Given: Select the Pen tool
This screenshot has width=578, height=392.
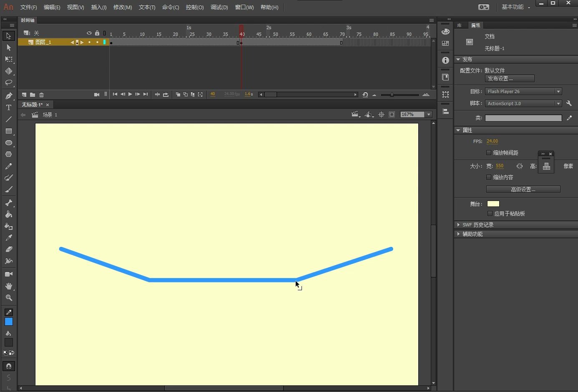Looking at the screenshot, I should [8, 95].
